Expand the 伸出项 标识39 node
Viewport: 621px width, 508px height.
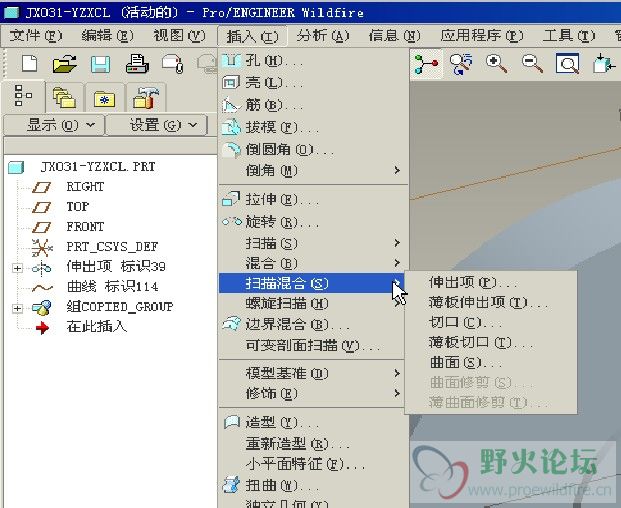pos(17,268)
